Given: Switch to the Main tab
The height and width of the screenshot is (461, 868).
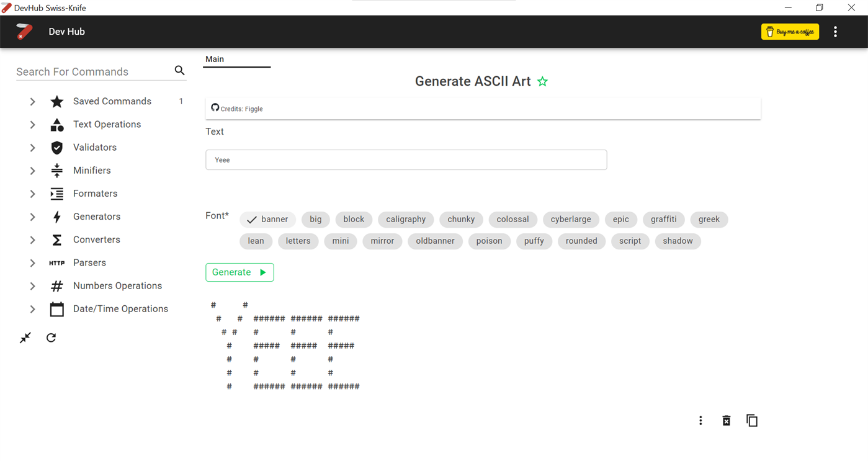Looking at the screenshot, I should pos(215,59).
